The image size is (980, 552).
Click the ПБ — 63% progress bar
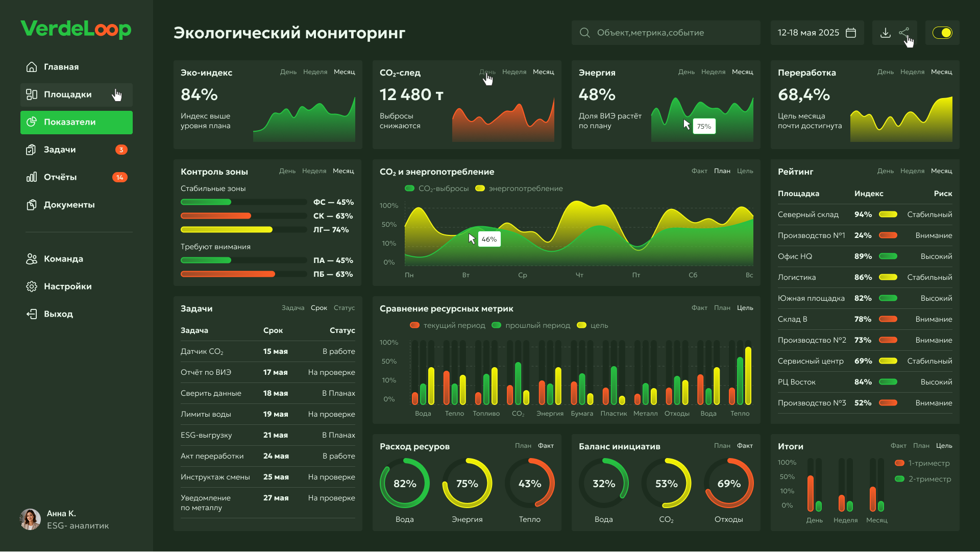[243, 274]
